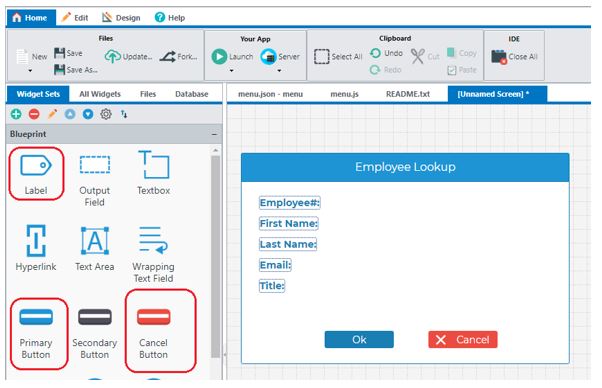Click the Update cloud icon
Image resolution: width=602 pixels, height=388 pixels.
112,57
